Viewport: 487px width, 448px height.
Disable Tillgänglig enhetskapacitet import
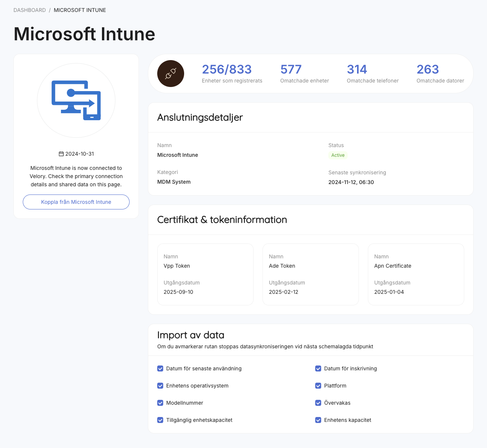[x=160, y=420]
